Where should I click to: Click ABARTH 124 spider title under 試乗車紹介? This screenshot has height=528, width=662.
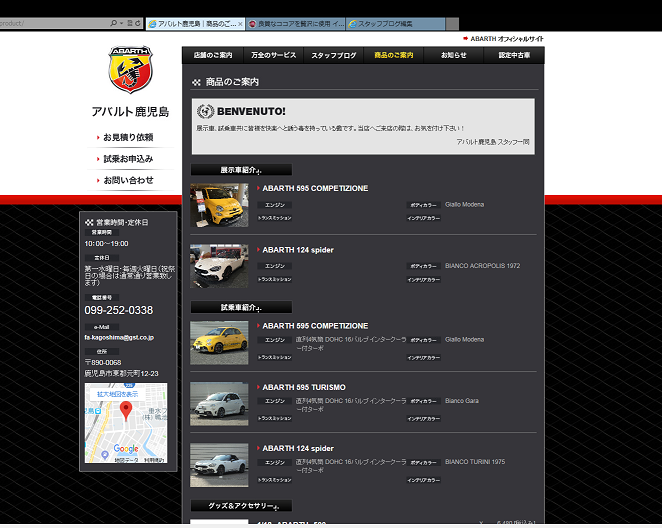[298, 448]
